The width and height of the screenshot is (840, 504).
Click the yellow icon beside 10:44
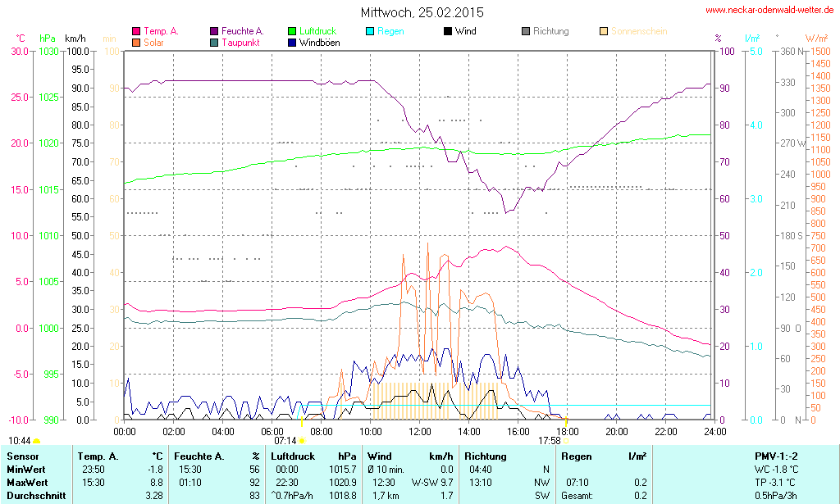point(36,441)
